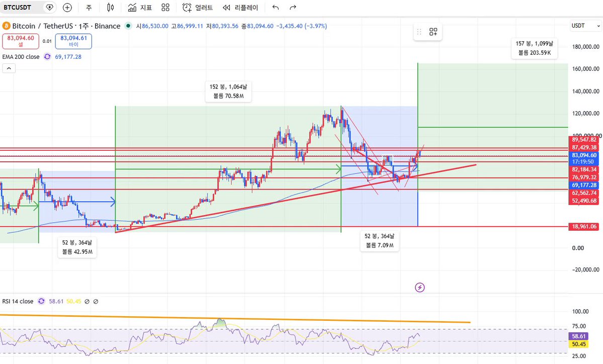Click the purple icon beside EMA 200 close

47,57
